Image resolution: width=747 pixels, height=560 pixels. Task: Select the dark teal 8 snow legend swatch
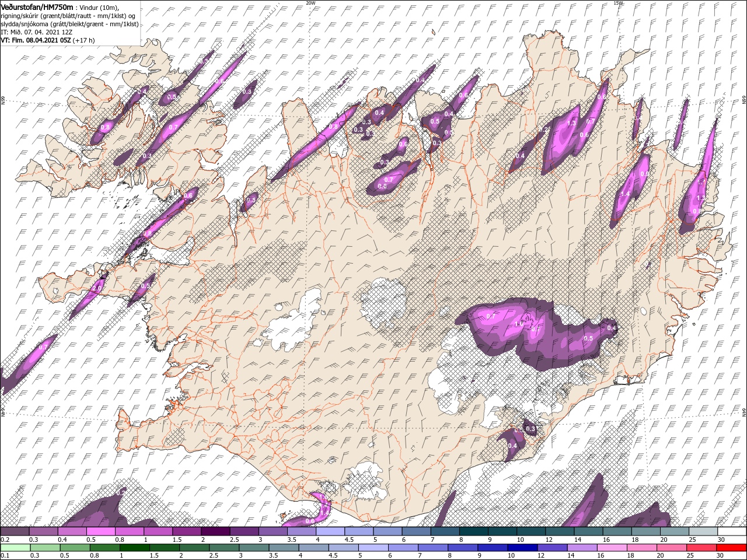pyautogui.click(x=474, y=531)
